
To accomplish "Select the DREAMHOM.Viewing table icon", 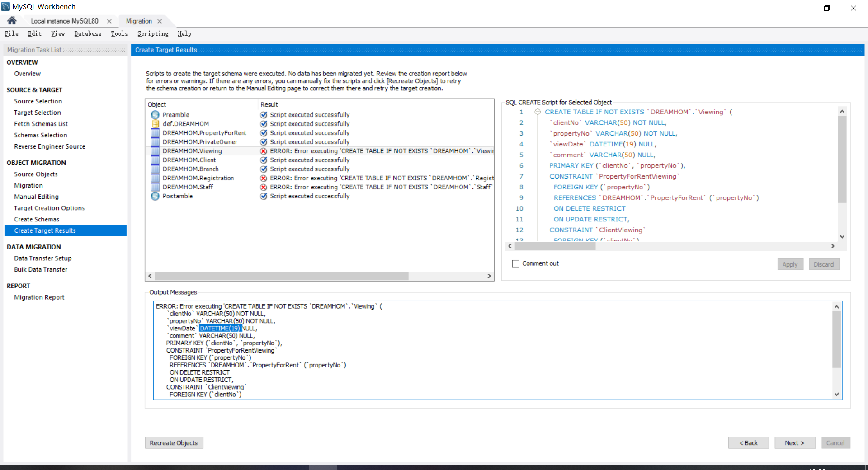I will pyautogui.click(x=155, y=150).
